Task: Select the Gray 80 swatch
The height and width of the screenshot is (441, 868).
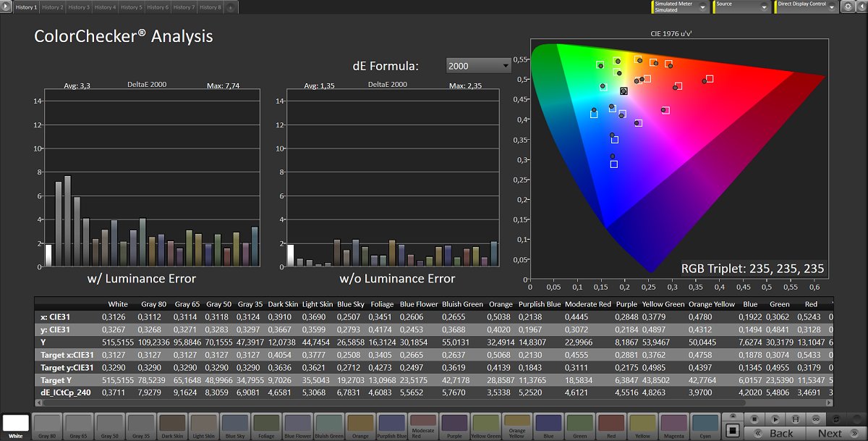Action: pyautogui.click(x=47, y=426)
